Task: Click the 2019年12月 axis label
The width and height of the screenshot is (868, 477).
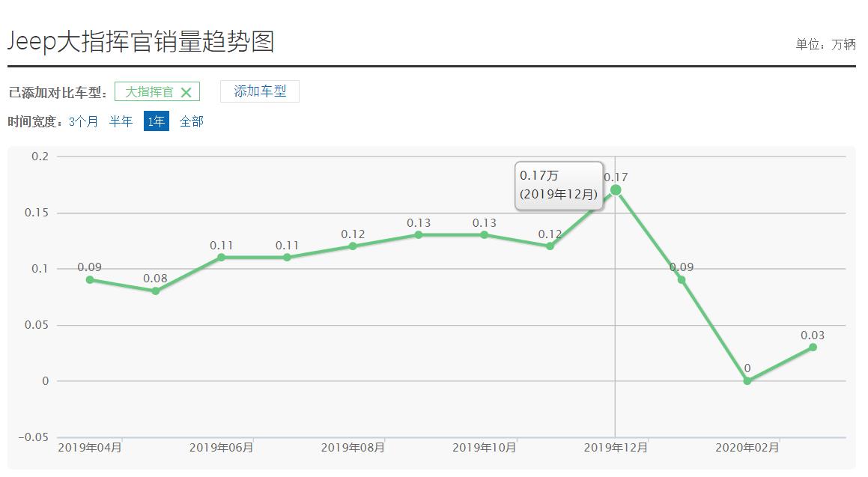Action: point(614,447)
